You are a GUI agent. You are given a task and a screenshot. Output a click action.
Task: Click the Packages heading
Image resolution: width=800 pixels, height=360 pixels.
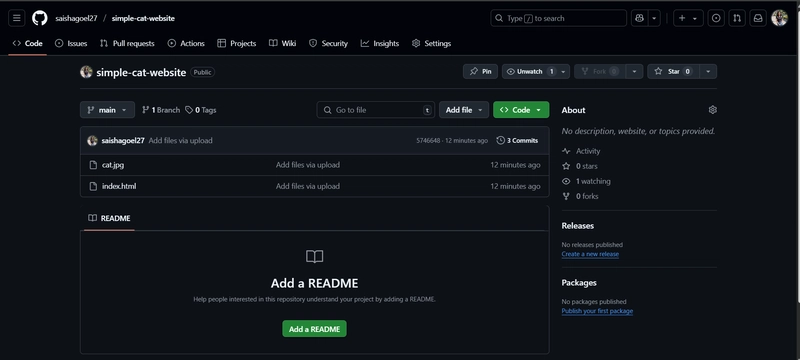[579, 282]
